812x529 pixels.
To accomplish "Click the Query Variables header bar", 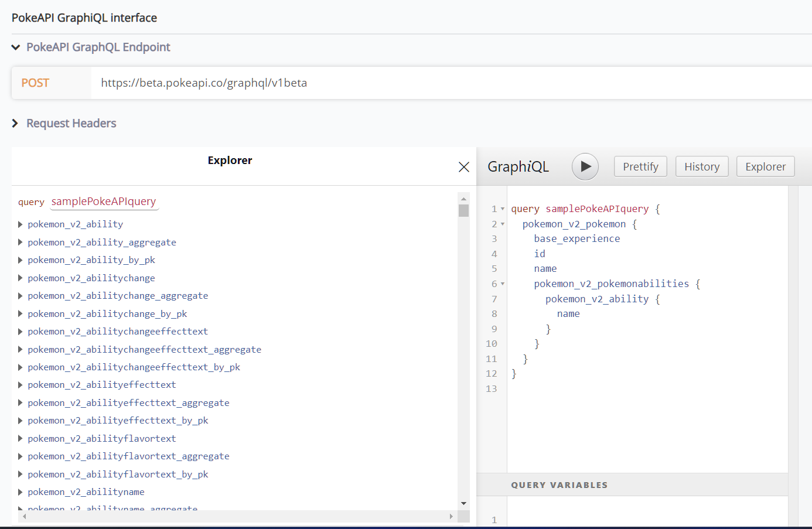I will tap(632, 485).
